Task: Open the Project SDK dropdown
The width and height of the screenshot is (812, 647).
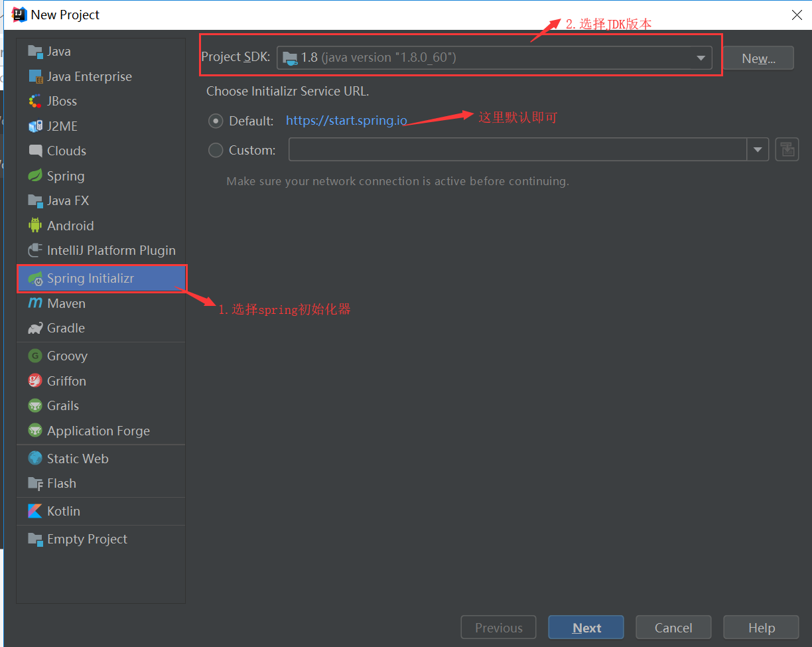Action: pyautogui.click(x=494, y=58)
